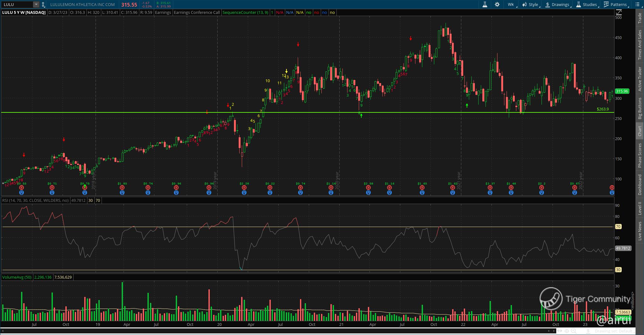The height and width of the screenshot is (335, 644).
Task: Open the Phase Scores side tab
Action: pos(640,155)
